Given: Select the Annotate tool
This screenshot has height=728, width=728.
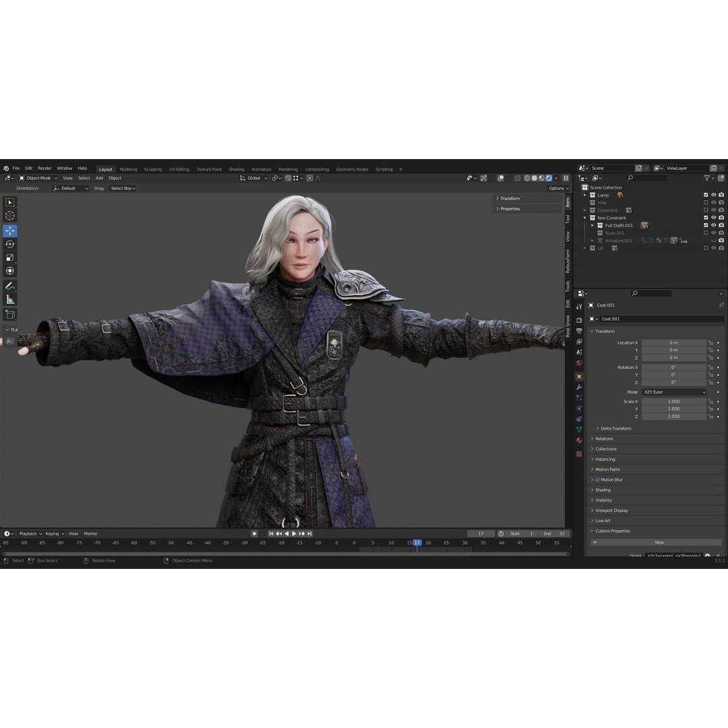Looking at the screenshot, I should 9,286.
